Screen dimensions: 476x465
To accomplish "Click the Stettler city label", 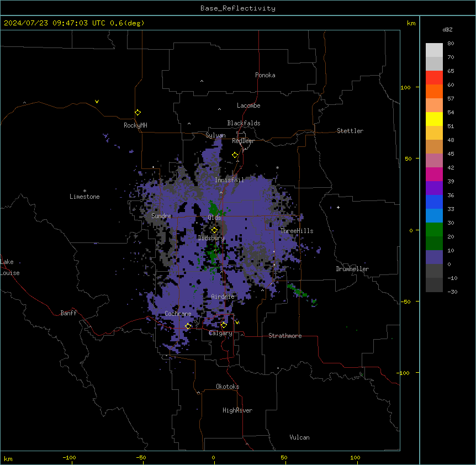I will click(350, 131).
